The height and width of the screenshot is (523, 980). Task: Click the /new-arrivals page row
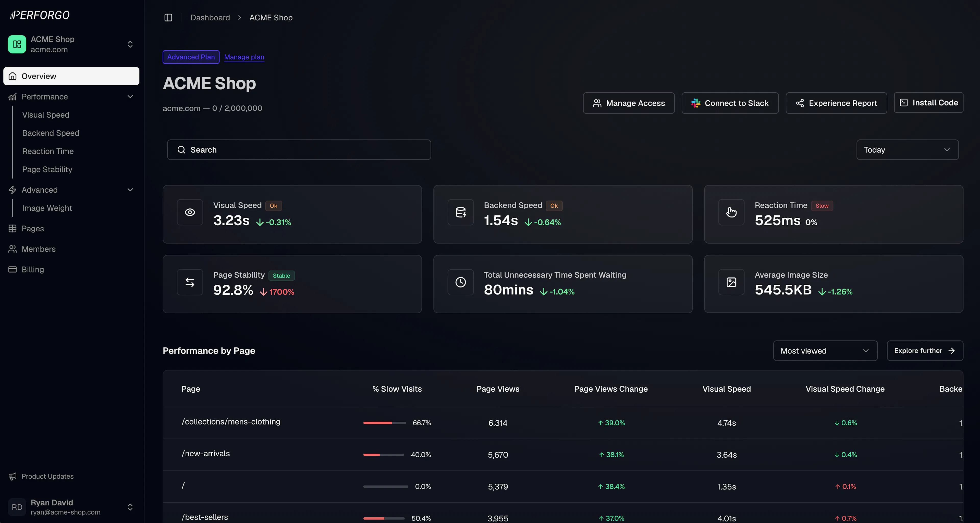pos(563,455)
